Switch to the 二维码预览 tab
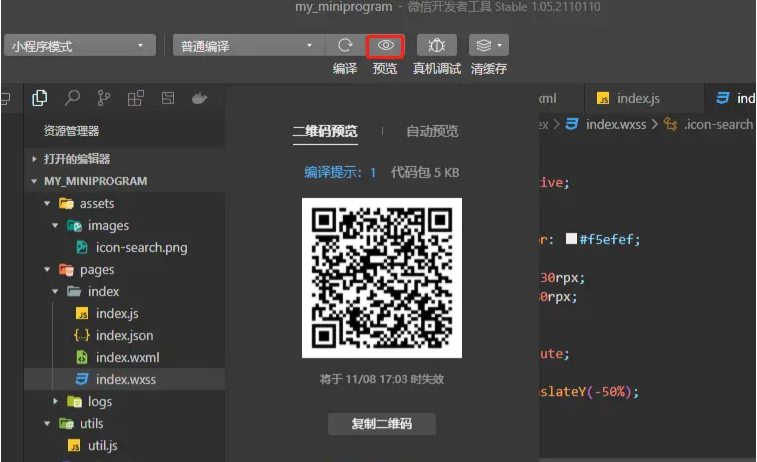The image size is (757, 462). point(325,131)
